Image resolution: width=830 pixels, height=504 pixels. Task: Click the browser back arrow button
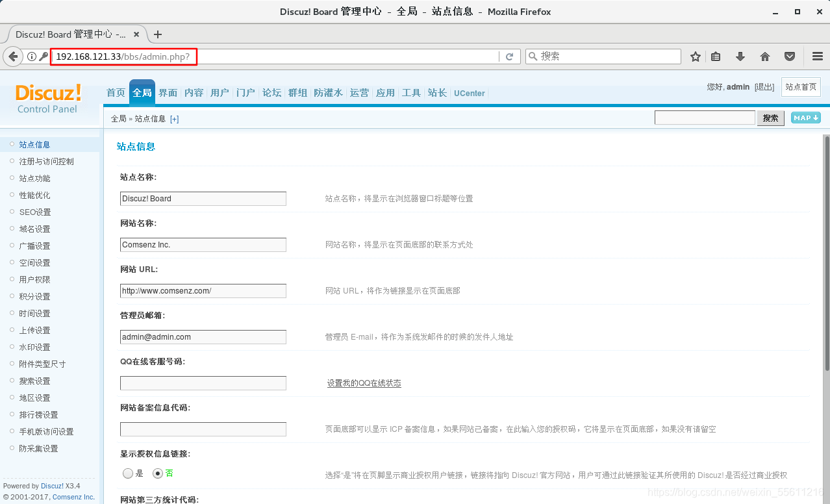13,57
